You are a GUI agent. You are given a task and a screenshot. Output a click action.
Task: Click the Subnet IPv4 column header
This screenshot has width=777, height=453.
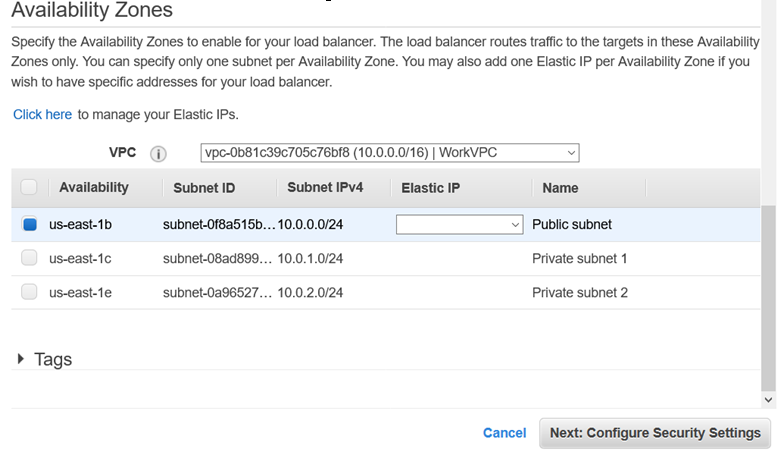click(325, 187)
